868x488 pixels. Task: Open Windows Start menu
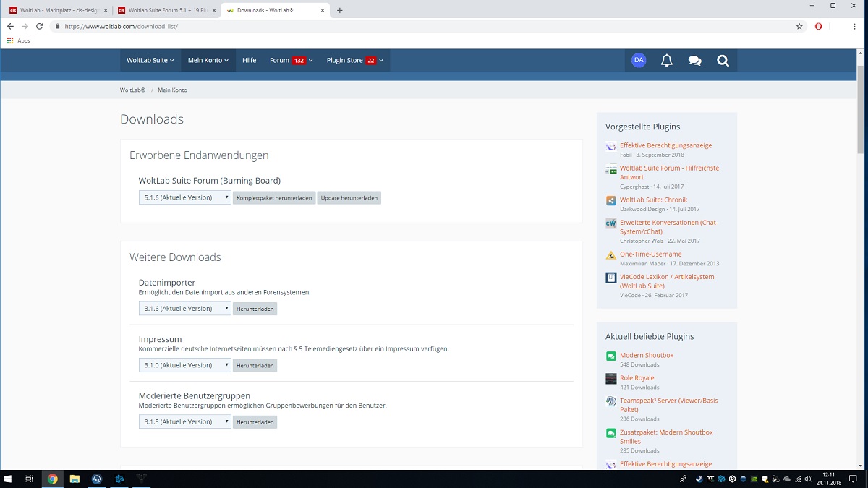tap(9, 479)
